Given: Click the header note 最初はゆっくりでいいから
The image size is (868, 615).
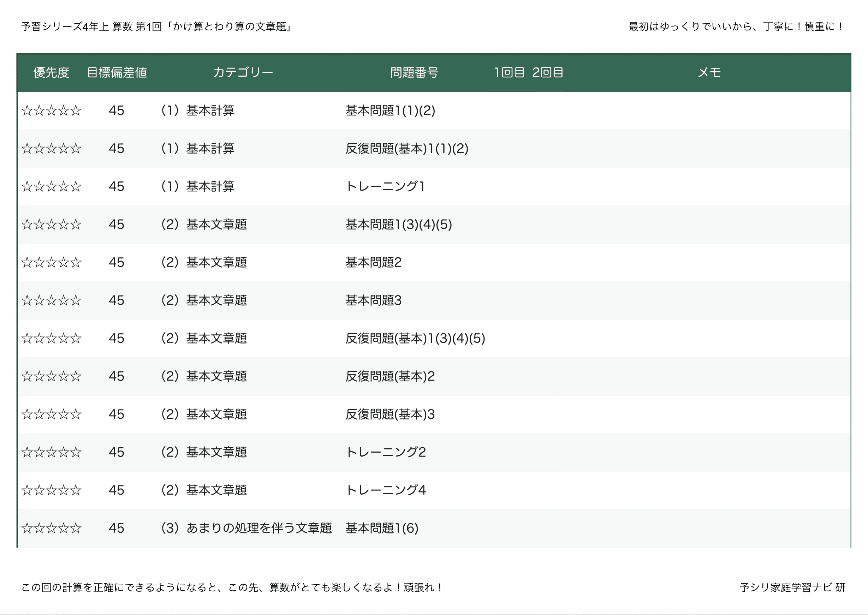Looking at the screenshot, I should 690,26.
